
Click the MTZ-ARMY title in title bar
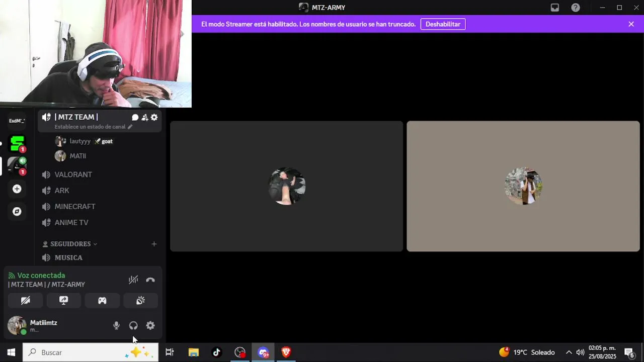pos(329,8)
